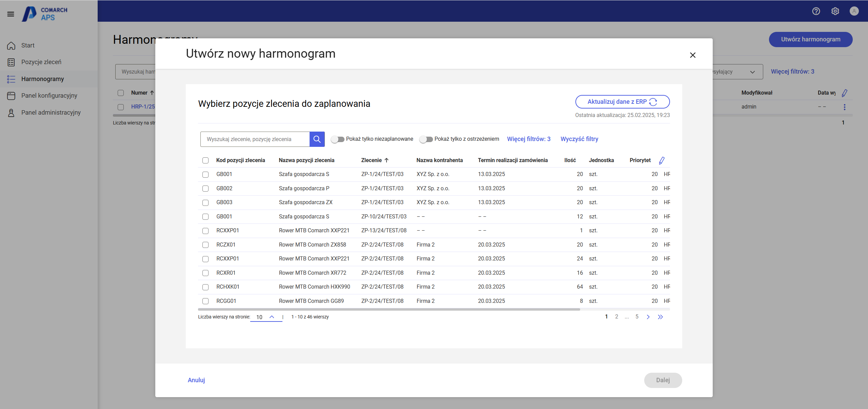Click the user avatar icon
Viewport: 868px width, 409px height.
[x=854, y=11]
